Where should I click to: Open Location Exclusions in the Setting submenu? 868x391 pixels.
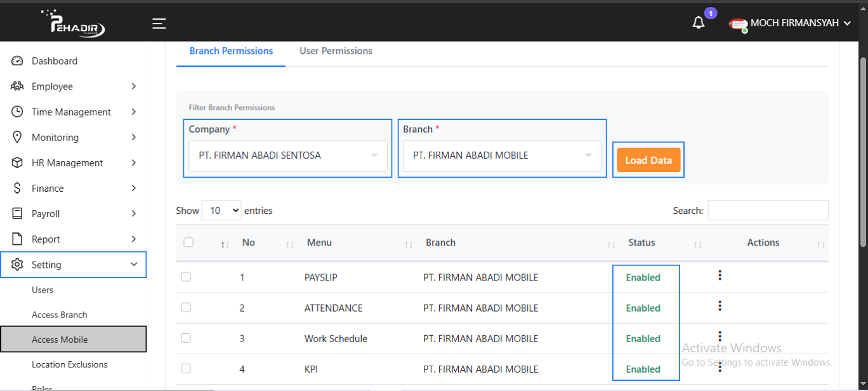click(70, 364)
